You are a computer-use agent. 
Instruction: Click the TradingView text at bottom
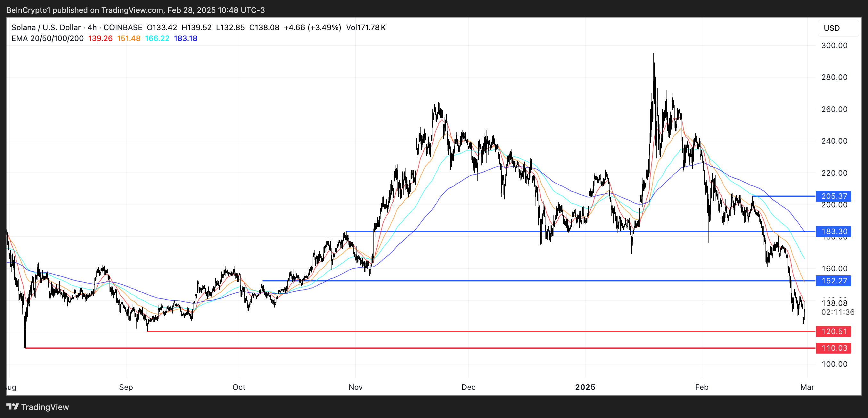45,407
